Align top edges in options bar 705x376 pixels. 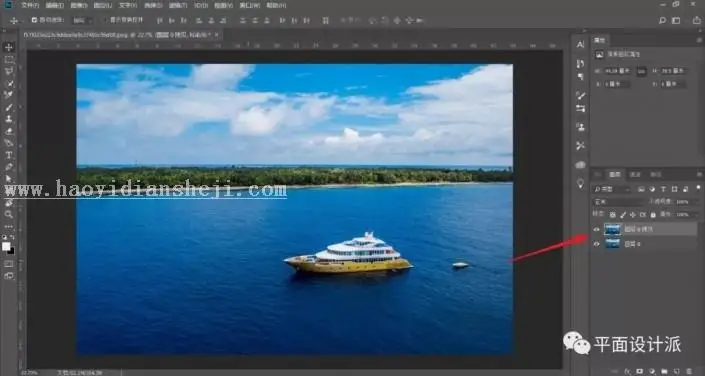160,20
